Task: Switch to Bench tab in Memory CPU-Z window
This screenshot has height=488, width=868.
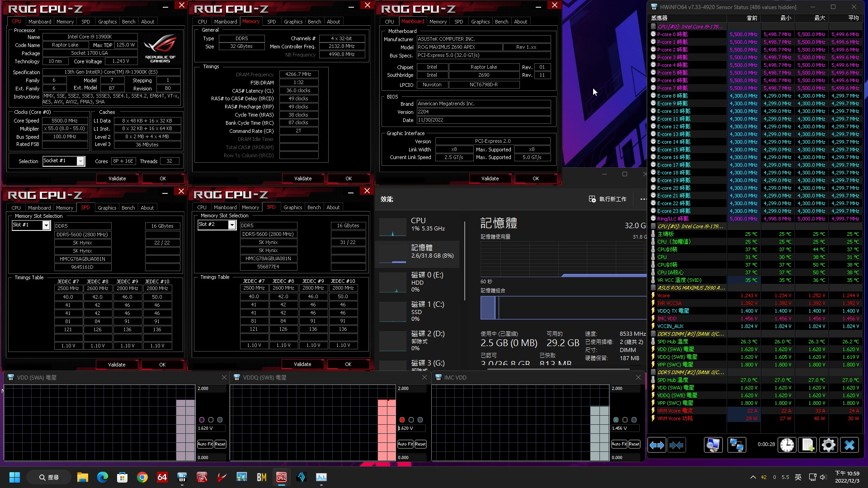Action: click(314, 22)
